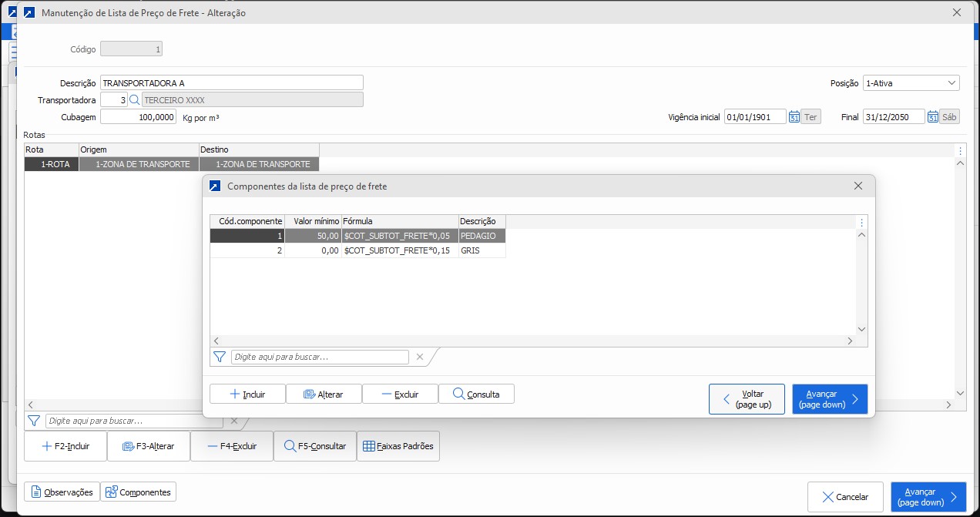Open the Final date calendar picker icon
The height and width of the screenshot is (517, 980).
932,116
